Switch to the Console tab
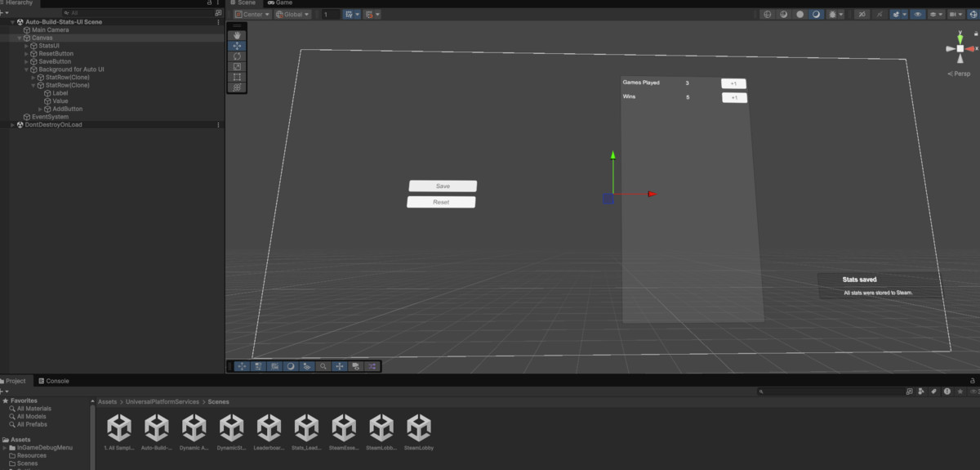The width and height of the screenshot is (980, 470). pos(57,381)
